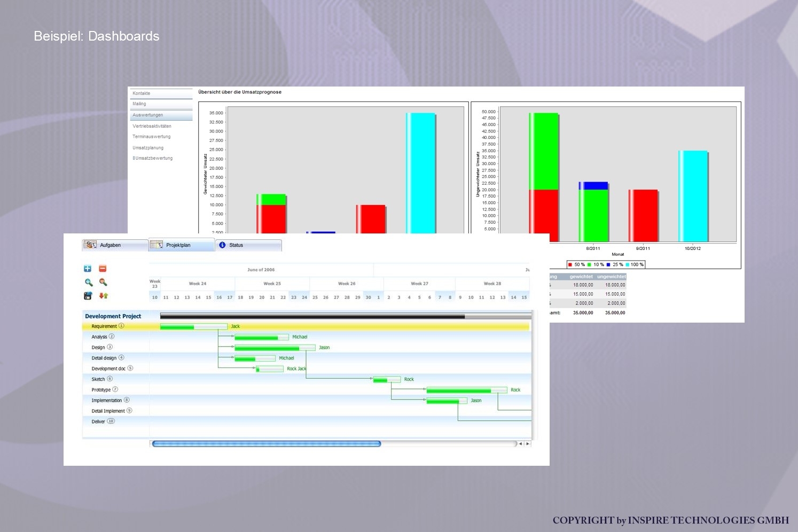Click 15.000,00 in the gewichtet column
Image resolution: width=798 pixels, height=532 pixels.
(583, 294)
